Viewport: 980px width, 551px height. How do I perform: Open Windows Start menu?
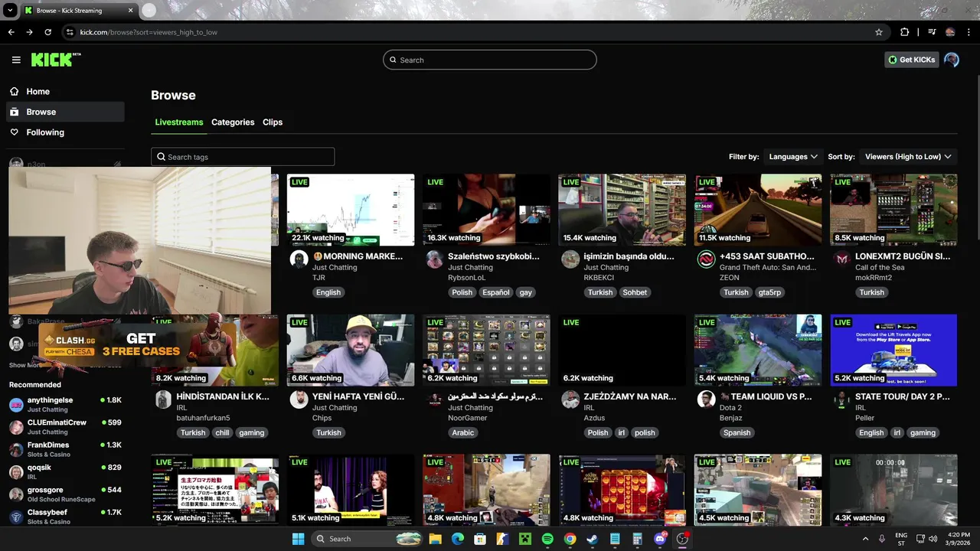pyautogui.click(x=298, y=539)
